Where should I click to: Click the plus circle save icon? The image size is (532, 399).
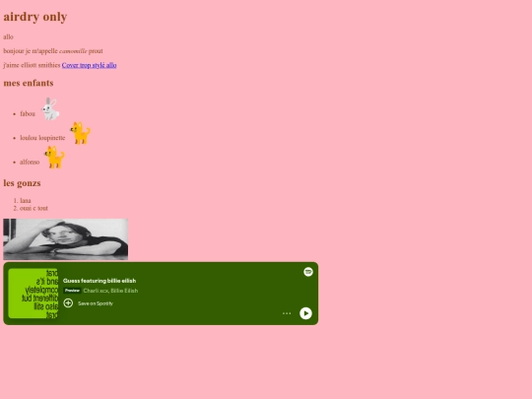coord(68,303)
